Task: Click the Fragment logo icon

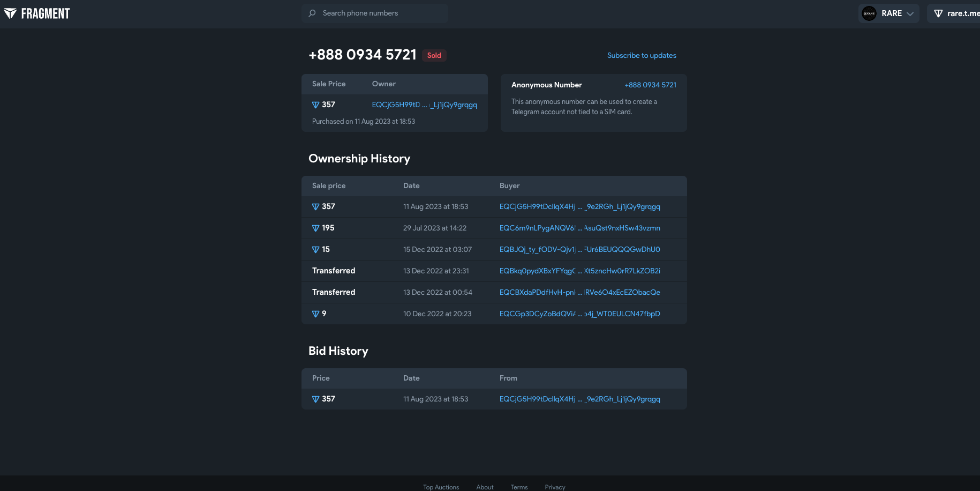Action: (x=10, y=13)
